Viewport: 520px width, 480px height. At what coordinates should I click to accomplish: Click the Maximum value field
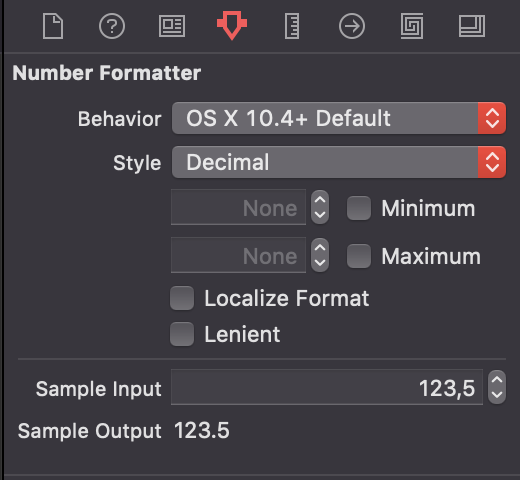coord(238,255)
